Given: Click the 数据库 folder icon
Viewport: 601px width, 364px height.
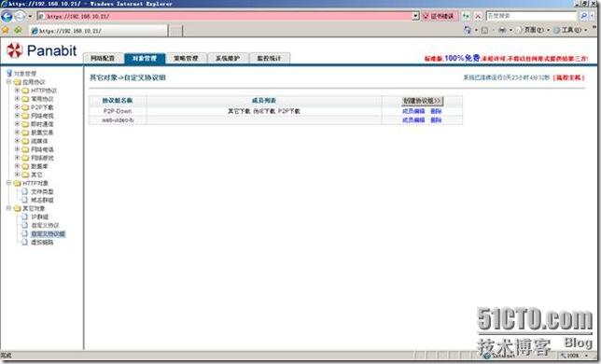Looking at the screenshot, I should tap(25, 166).
